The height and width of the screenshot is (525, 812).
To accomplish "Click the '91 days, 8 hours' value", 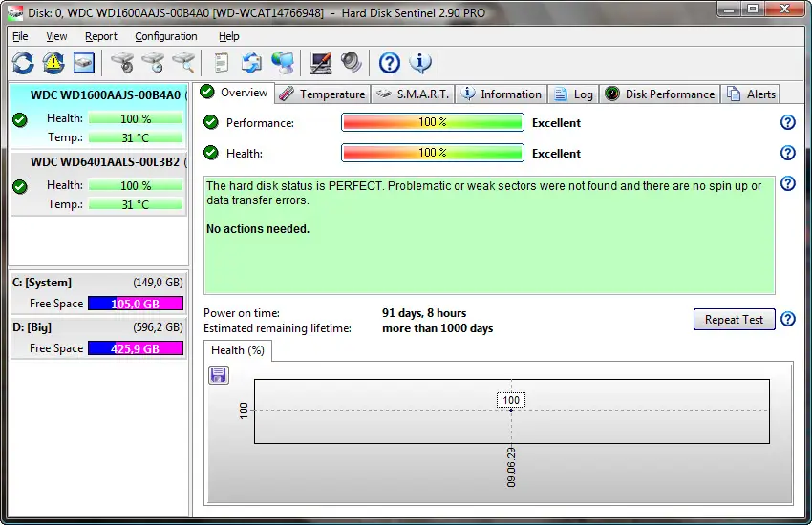I will (424, 313).
